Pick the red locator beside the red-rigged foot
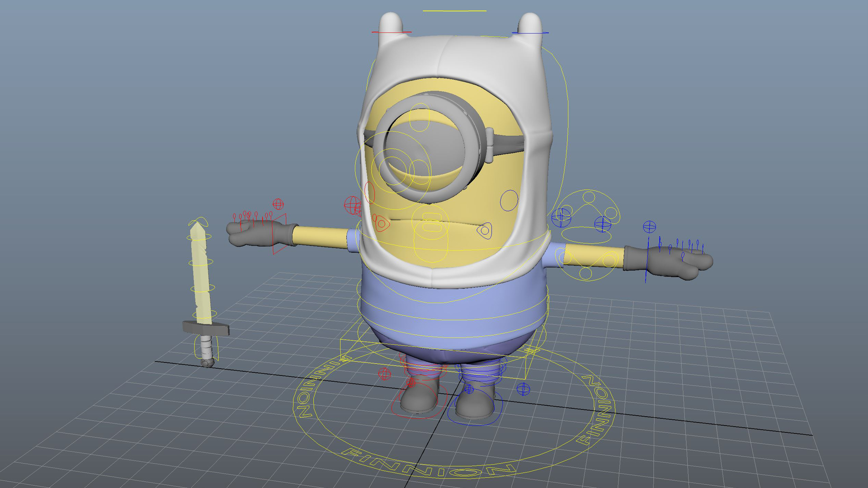Image resolution: width=868 pixels, height=488 pixels. [384, 374]
